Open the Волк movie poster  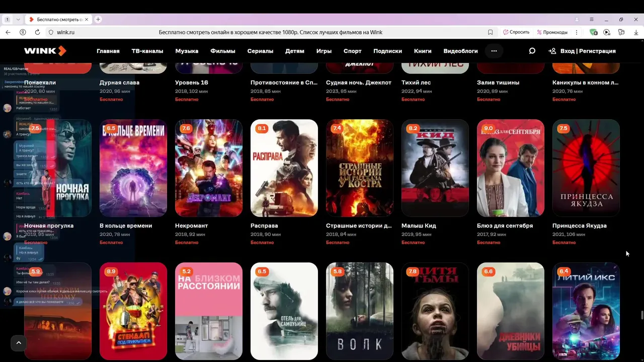360,311
